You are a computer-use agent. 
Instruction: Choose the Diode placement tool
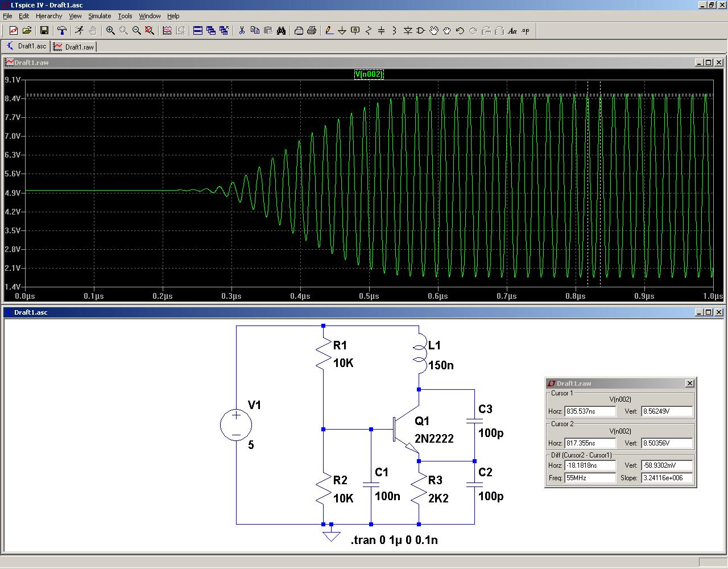click(408, 31)
